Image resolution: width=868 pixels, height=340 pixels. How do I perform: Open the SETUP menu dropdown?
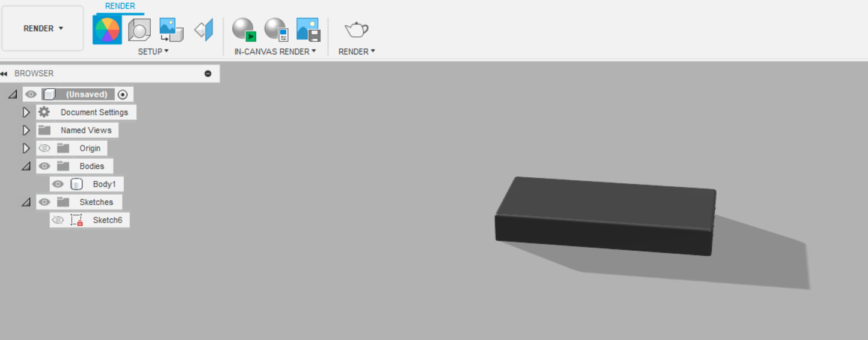pyautogui.click(x=153, y=51)
